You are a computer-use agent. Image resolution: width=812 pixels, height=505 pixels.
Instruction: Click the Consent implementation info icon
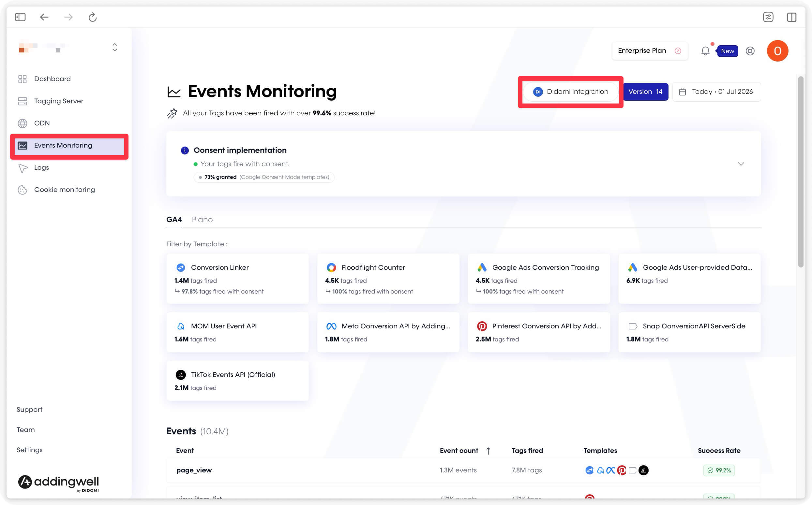[x=185, y=150]
